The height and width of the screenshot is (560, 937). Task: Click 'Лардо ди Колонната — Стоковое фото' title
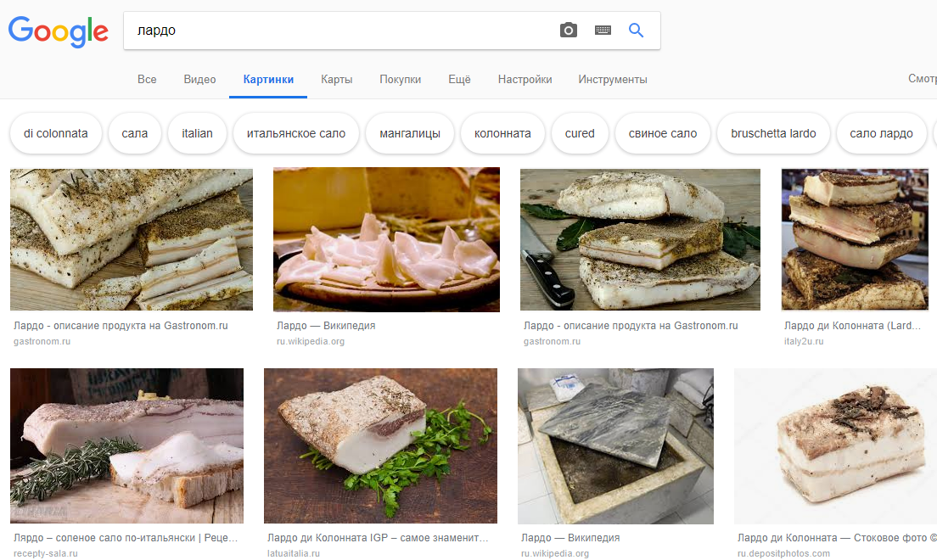pyautogui.click(x=837, y=538)
